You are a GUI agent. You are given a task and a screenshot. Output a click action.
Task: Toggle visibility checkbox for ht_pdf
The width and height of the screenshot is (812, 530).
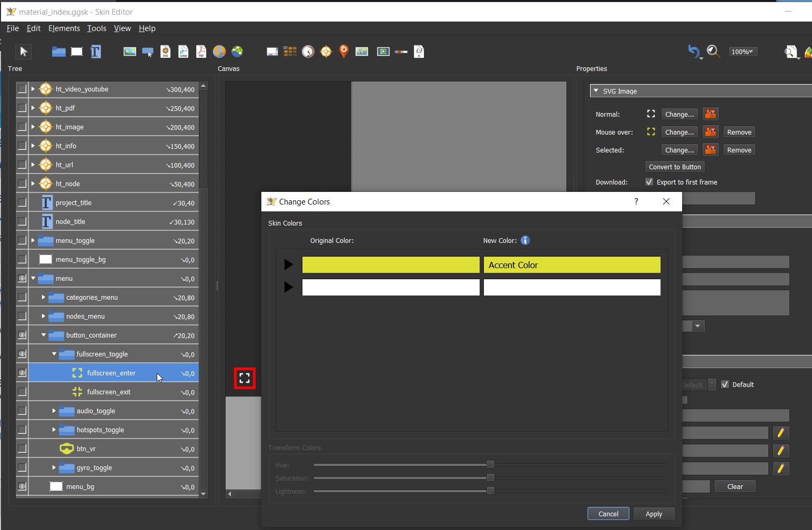(x=22, y=108)
